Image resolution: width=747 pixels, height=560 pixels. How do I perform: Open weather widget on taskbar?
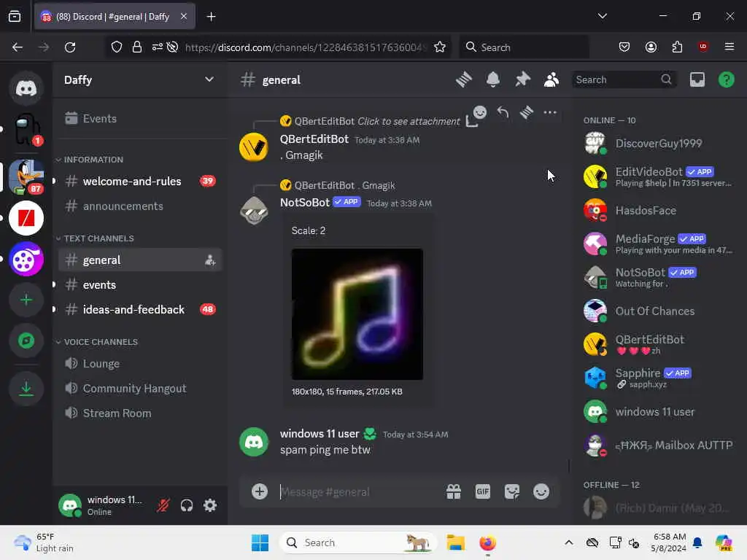coord(44,542)
